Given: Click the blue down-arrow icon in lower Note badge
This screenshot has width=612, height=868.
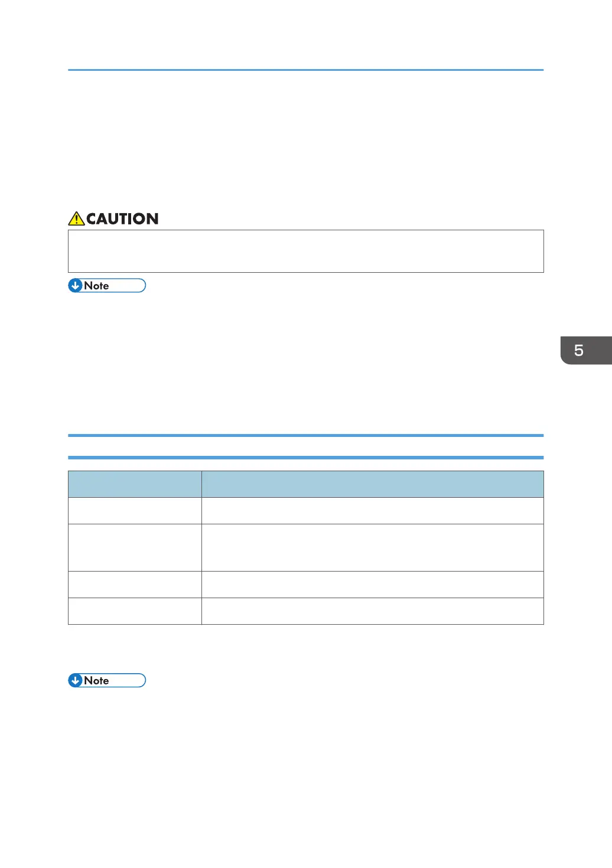Looking at the screenshot, I should (75, 680).
